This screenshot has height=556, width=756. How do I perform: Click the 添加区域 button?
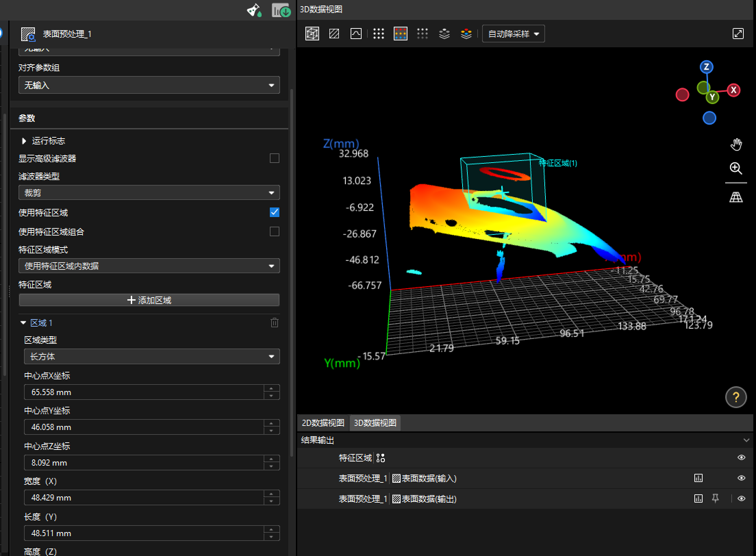coord(149,299)
